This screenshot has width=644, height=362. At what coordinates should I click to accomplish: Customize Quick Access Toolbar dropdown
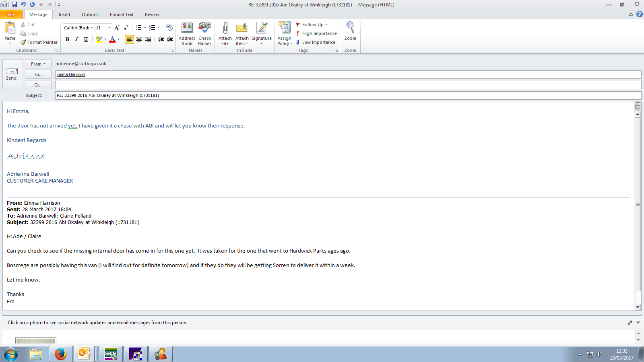(x=59, y=5)
